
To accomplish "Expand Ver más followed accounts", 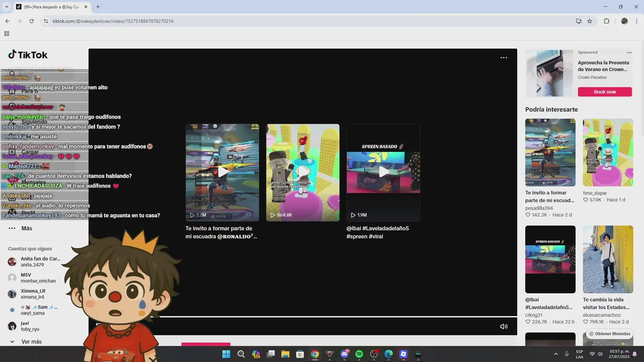I will tap(25, 342).
